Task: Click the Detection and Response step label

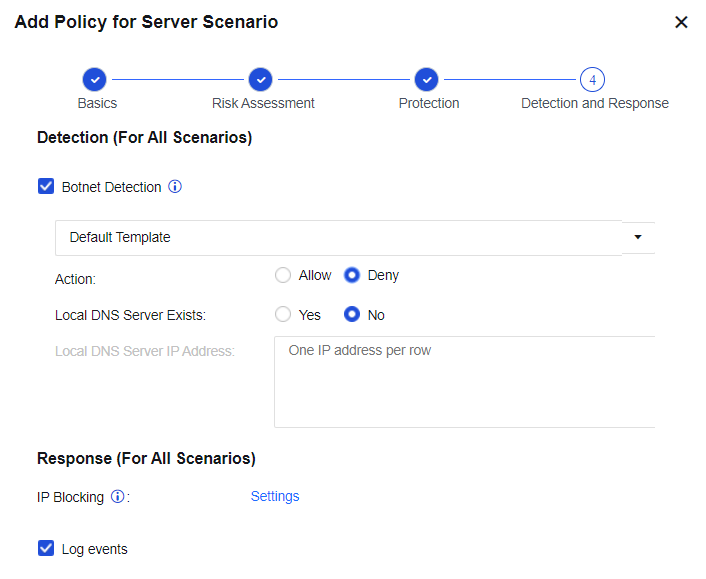Action: click(x=595, y=103)
